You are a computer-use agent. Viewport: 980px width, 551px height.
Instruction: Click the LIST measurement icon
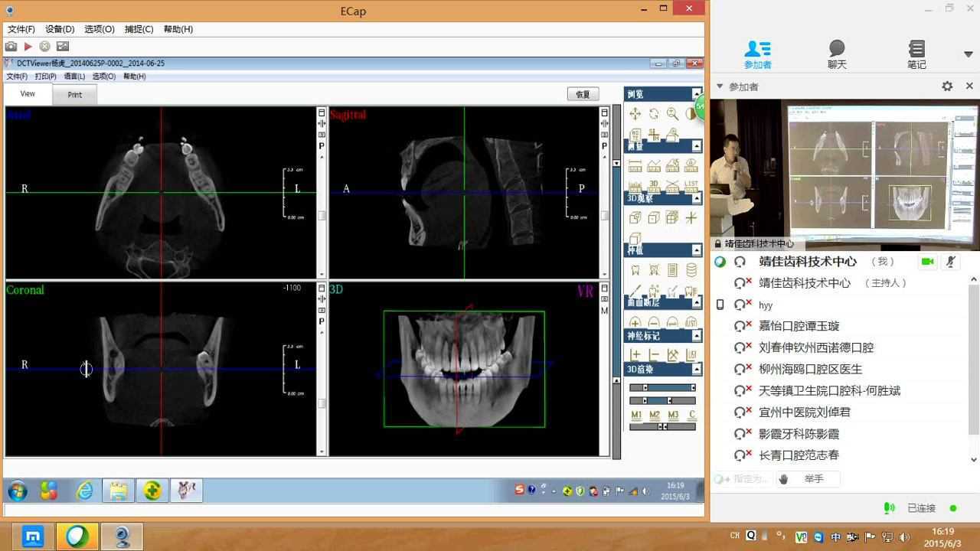(691, 186)
